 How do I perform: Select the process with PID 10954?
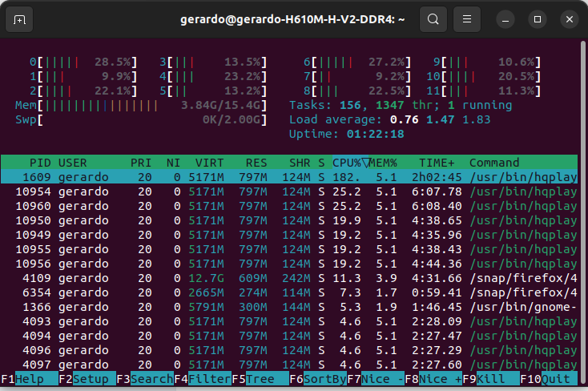[x=288, y=191]
